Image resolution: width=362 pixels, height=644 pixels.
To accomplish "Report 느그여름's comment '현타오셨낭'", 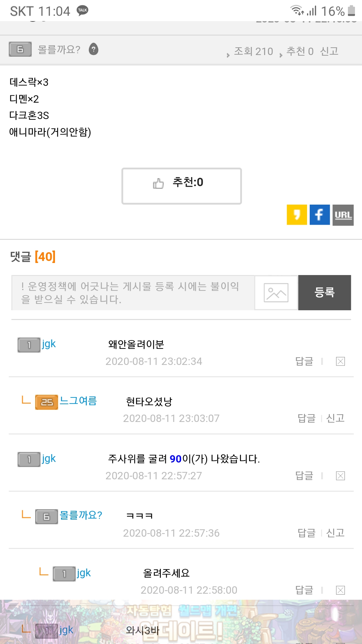I will coord(335,418).
